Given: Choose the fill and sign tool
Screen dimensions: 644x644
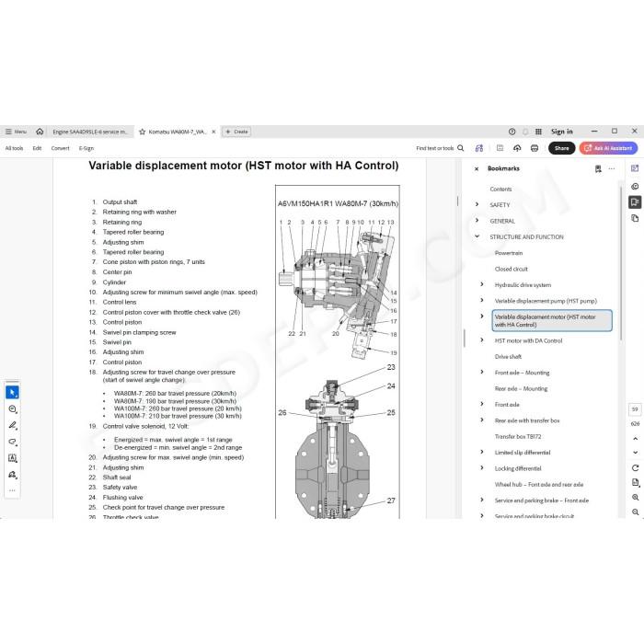Looking at the screenshot, I should [12, 475].
